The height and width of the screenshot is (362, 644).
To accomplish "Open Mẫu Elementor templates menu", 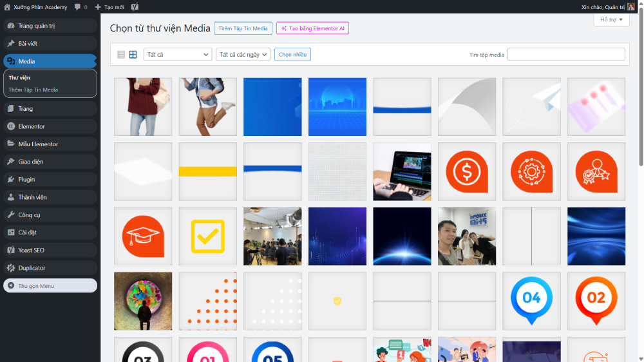I will [x=50, y=144].
